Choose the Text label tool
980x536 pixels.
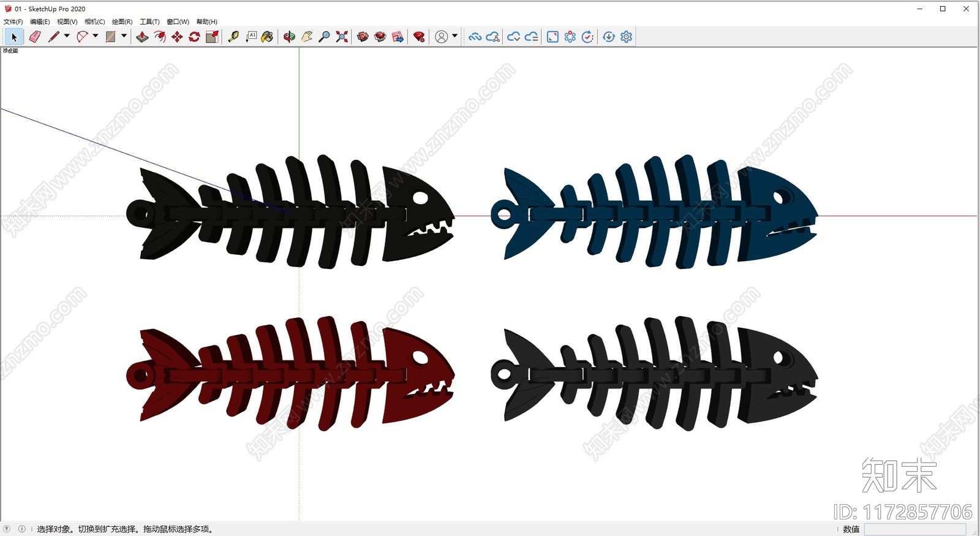[x=251, y=37]
